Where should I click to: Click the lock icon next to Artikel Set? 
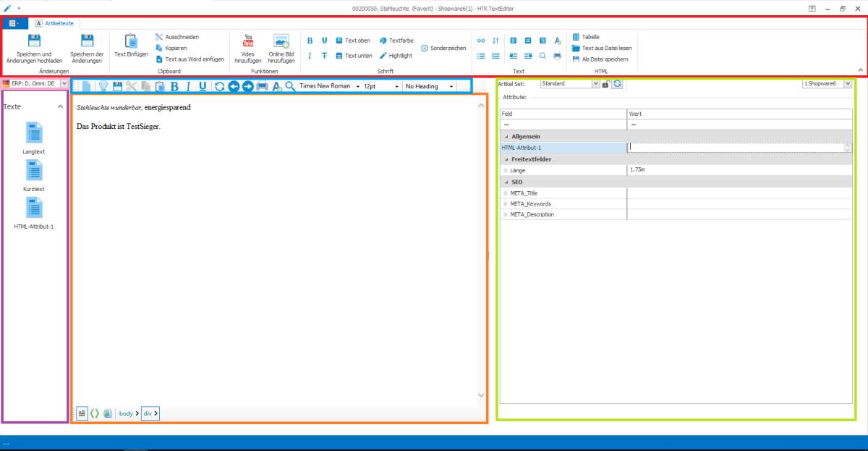pyautogui.click(x=605, y=84)
